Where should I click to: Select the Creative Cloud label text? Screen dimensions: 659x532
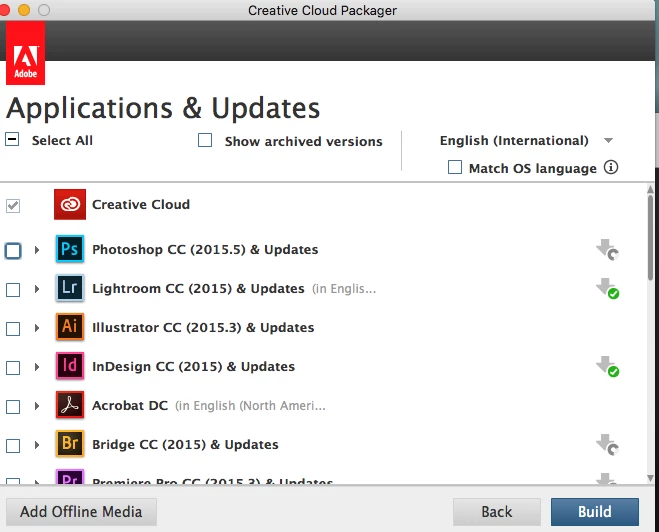(x=141, y=205)
